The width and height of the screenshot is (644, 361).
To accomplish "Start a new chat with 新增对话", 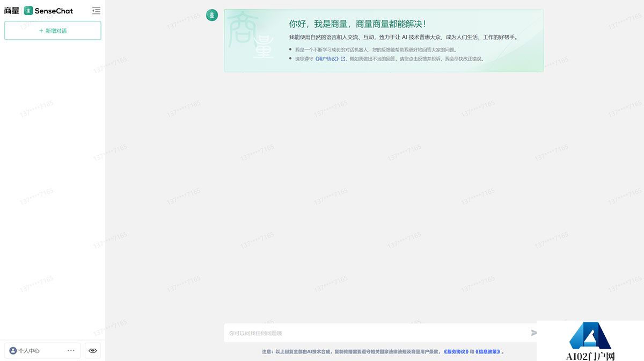I will click(x=53, y=31).
